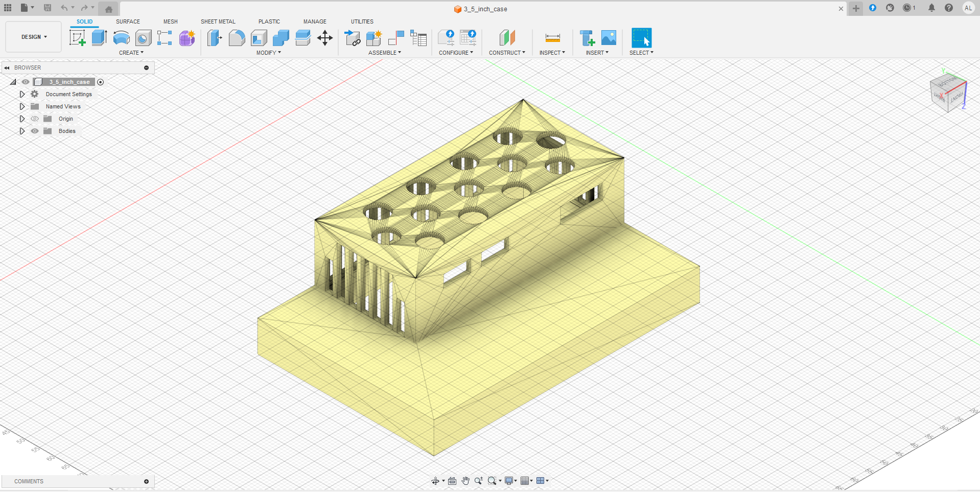Open the DESIGN workspace dropdown
Image resolution: width=980 pixels, height=492 pixels.
(34, 37)
